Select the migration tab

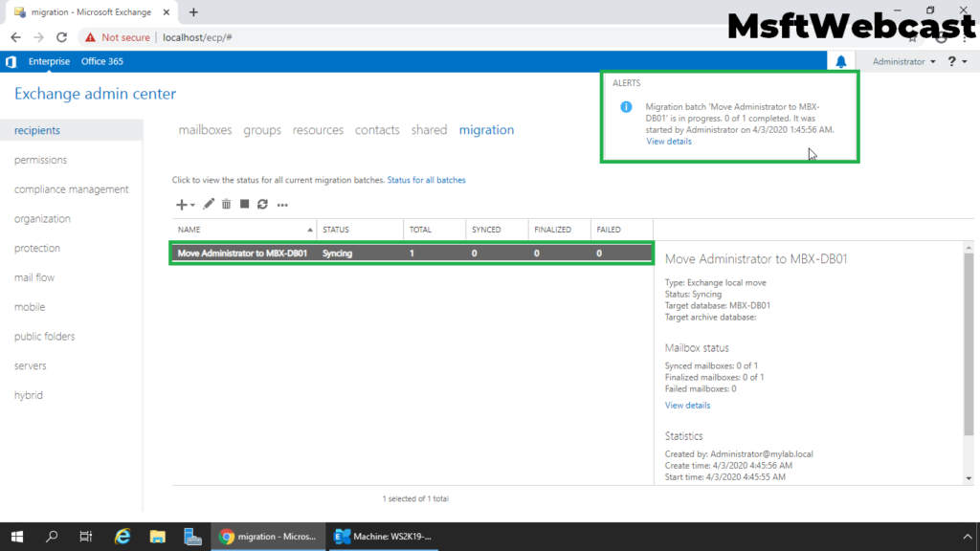click(486, 130)
